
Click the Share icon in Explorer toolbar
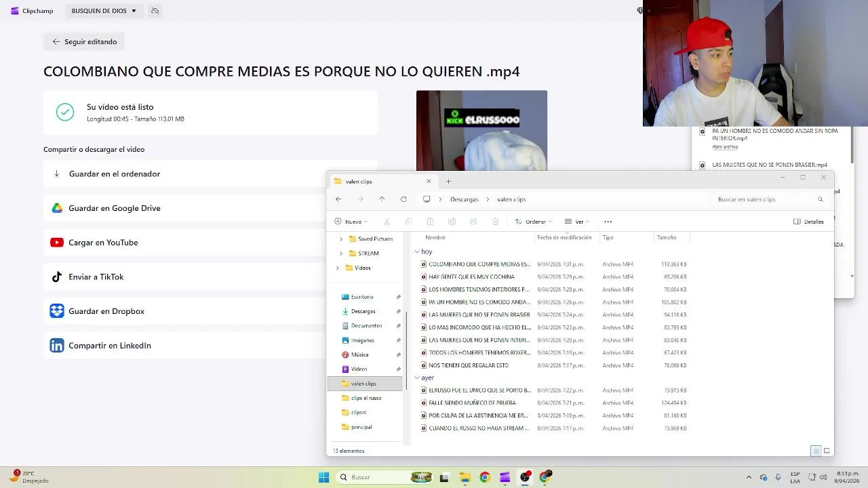pos(473,222)
